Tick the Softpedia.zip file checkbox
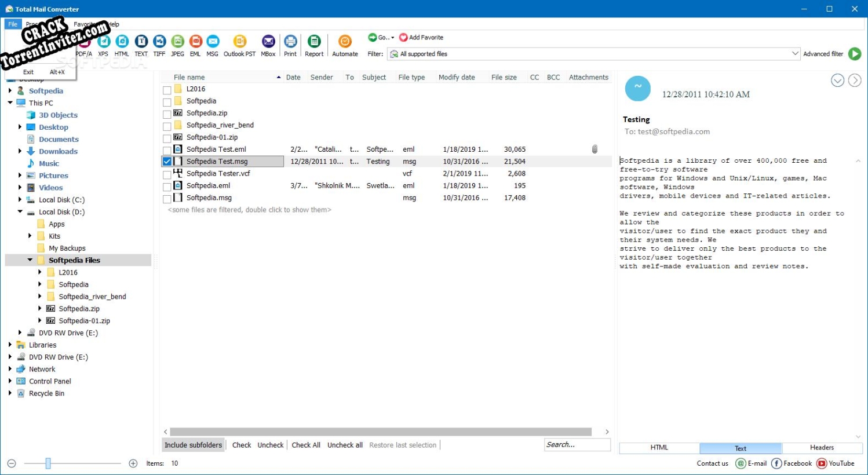 pyautogui.click(x=167, y=114)
